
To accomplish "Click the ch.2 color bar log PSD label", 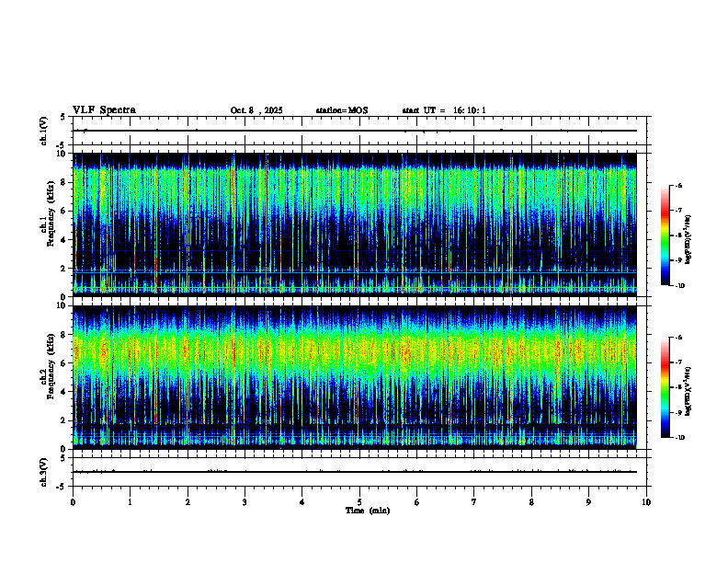I will [x=688, y=392].
